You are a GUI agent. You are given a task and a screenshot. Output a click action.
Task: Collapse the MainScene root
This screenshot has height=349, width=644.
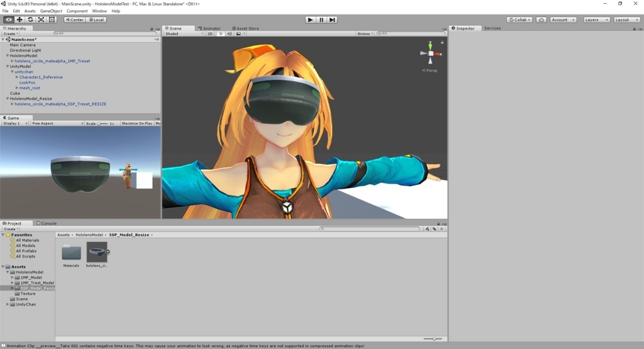tap(3, 40)
